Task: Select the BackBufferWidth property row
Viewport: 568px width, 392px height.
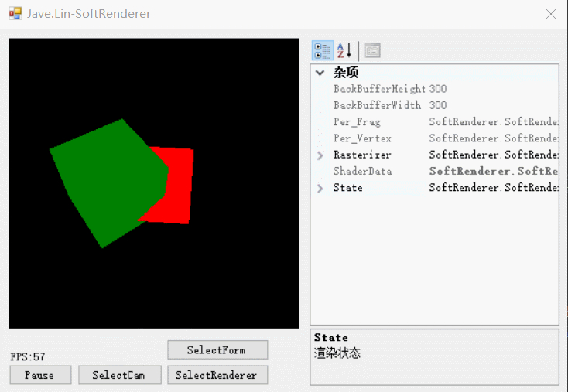Action: [435, 105]
